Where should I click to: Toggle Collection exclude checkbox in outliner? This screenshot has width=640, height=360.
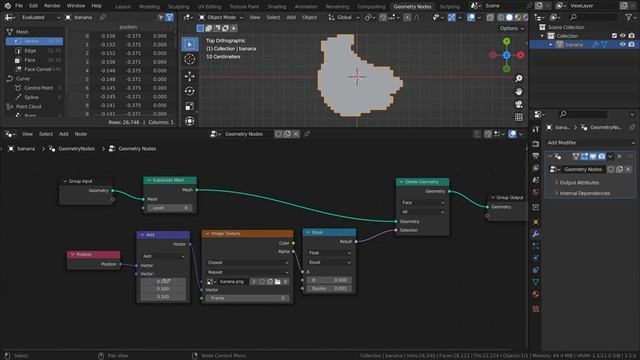click(614, 36)
